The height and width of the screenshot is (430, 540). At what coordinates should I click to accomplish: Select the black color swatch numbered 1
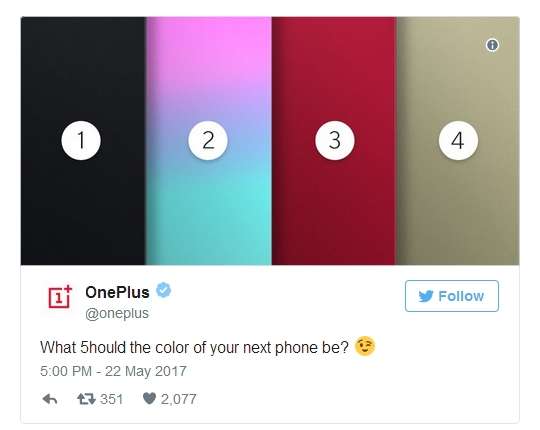tap(83, 141)
